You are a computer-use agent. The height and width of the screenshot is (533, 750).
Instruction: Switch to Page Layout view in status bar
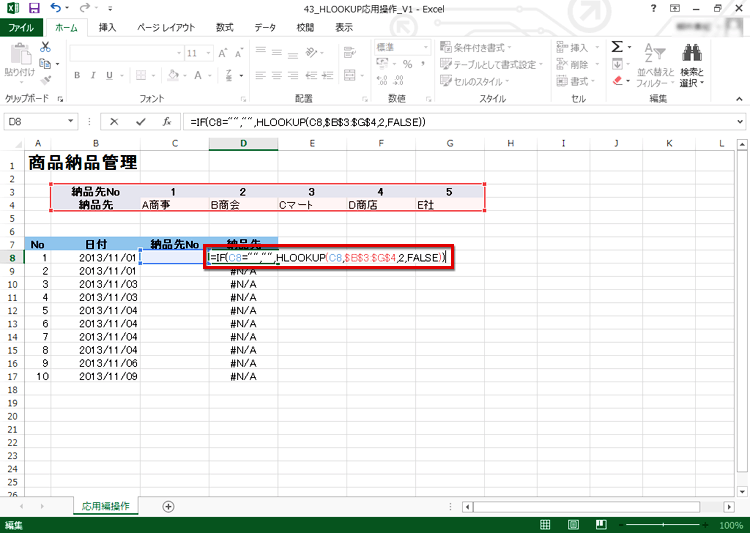click(x=573, y=525)
